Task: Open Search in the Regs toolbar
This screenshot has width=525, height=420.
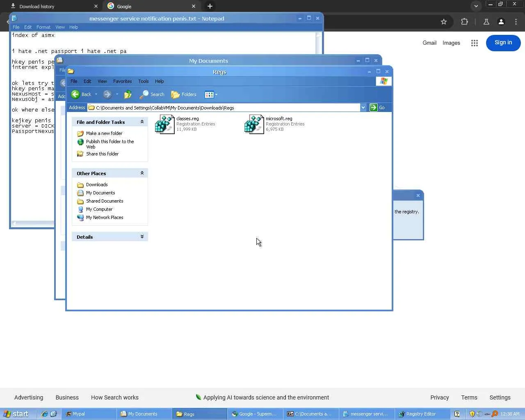Action: coord(152,94)
